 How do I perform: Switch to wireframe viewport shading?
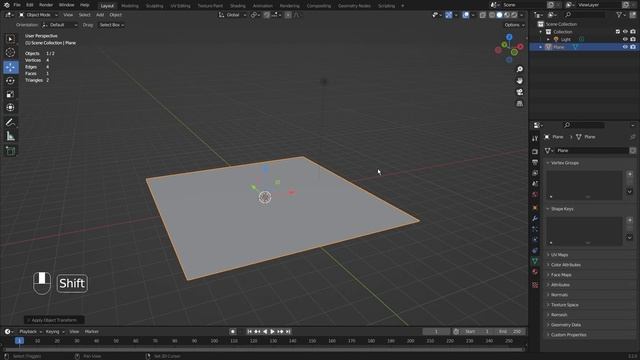point(492,15)
